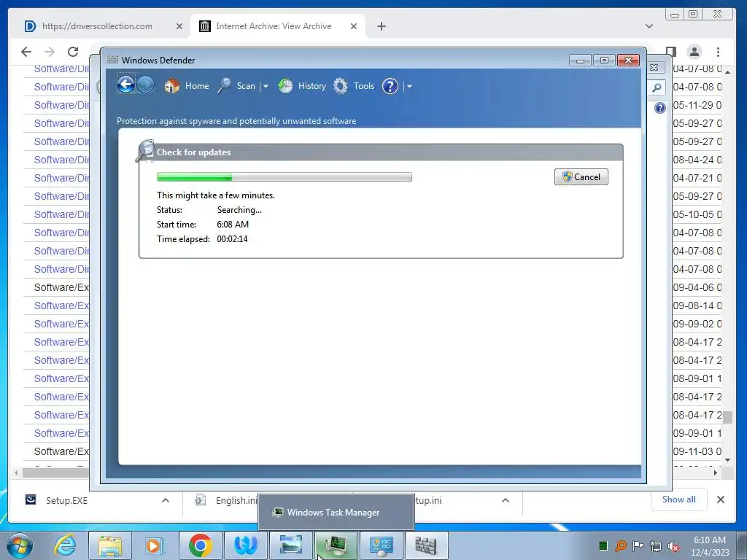
Task: Open Control Panel taskbar icon
Action: [381, 545]
